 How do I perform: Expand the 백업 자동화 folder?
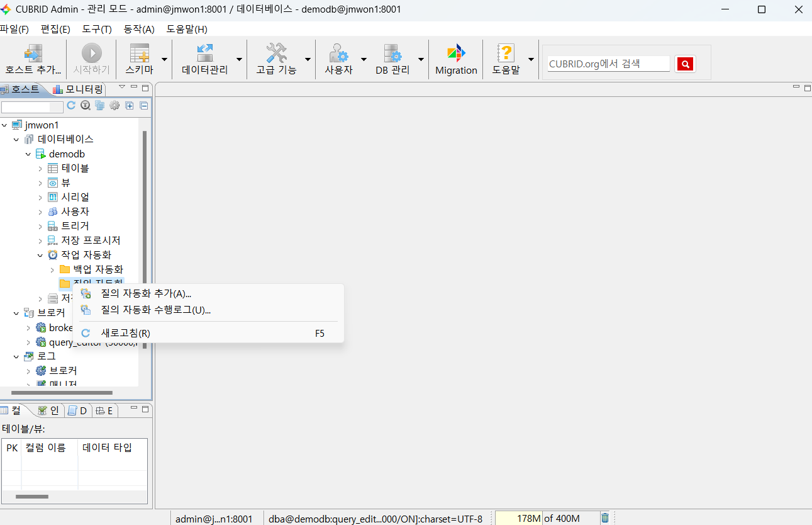pyautogui.click(x=52, y=270)
